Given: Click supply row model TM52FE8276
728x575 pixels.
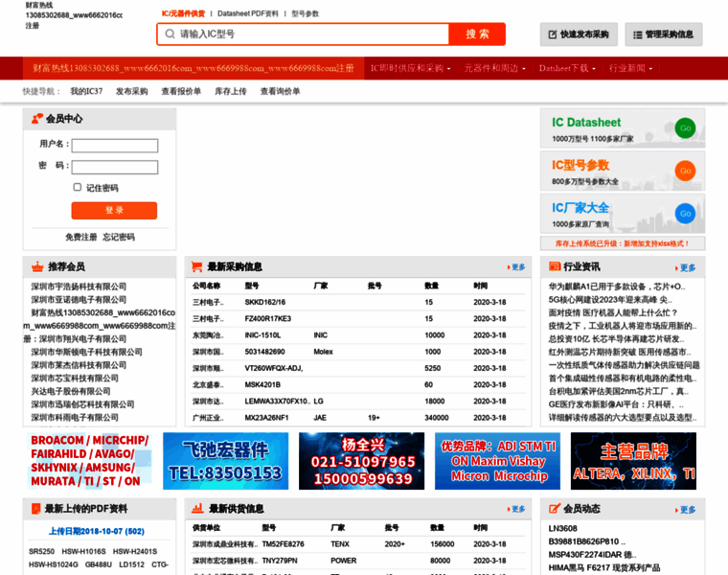Looking at the screenshot, I should tap(284, 544).
